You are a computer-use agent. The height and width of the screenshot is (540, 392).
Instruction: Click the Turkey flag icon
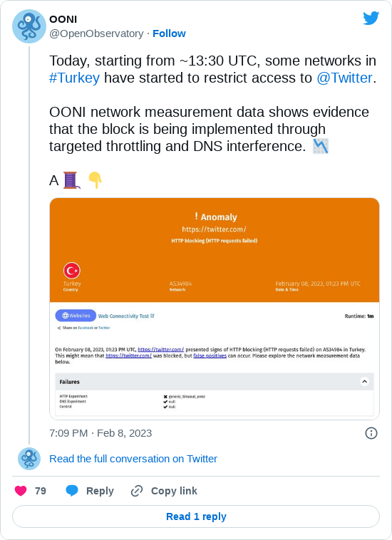[72, 271]
